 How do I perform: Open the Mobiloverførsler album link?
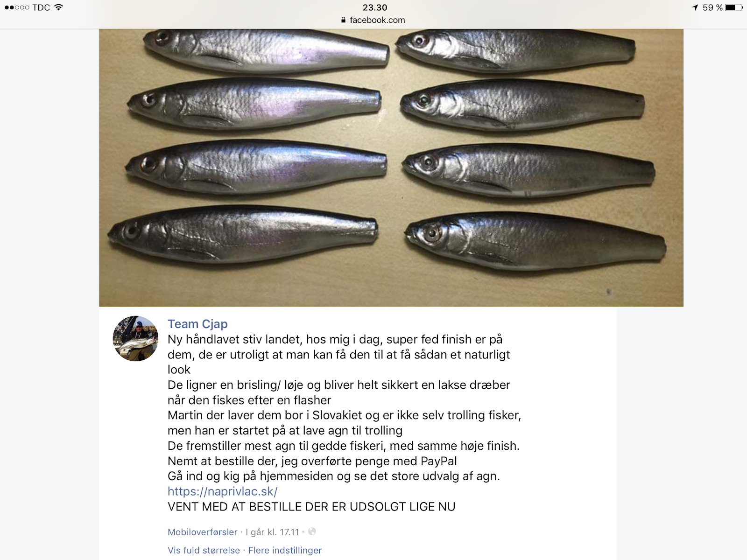(x=203, y=532)
